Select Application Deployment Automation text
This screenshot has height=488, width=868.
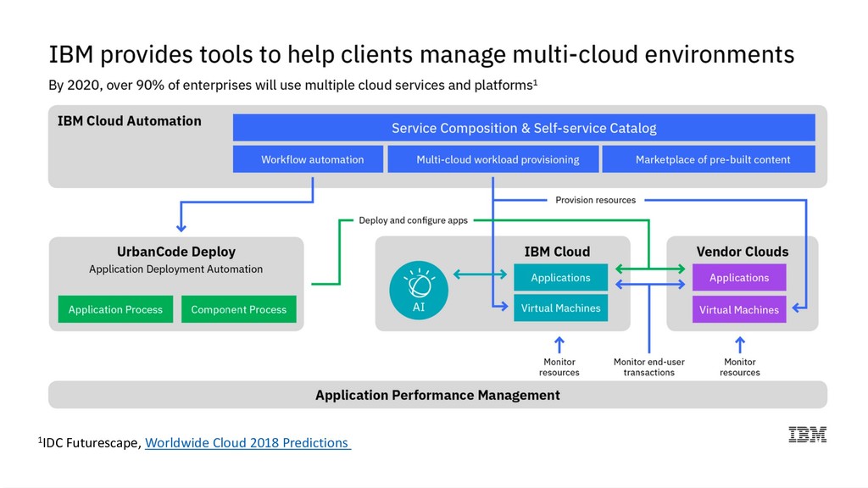click(176, 269)
